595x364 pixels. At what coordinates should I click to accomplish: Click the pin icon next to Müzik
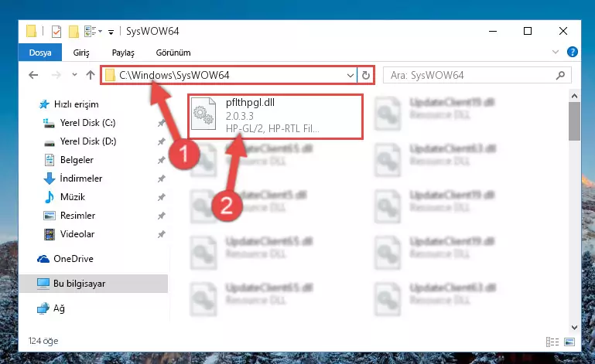pos(161,197)
